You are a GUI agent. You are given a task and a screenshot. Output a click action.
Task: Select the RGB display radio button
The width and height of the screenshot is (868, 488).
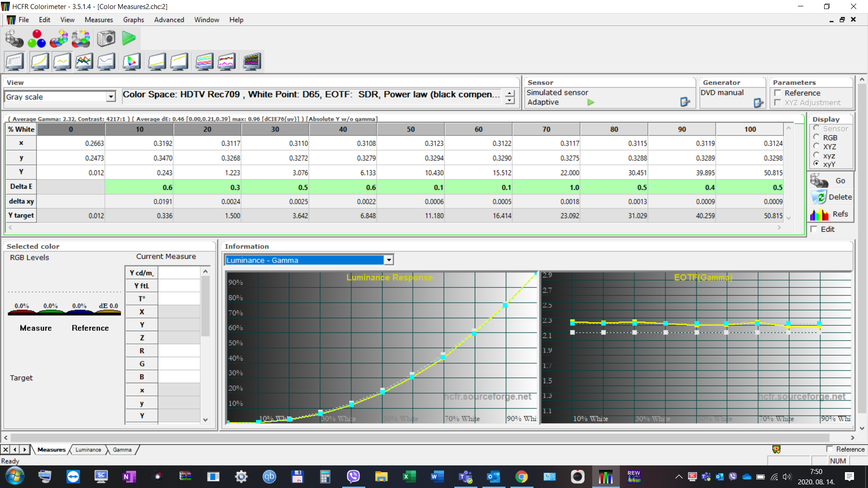tap(816, 137)
